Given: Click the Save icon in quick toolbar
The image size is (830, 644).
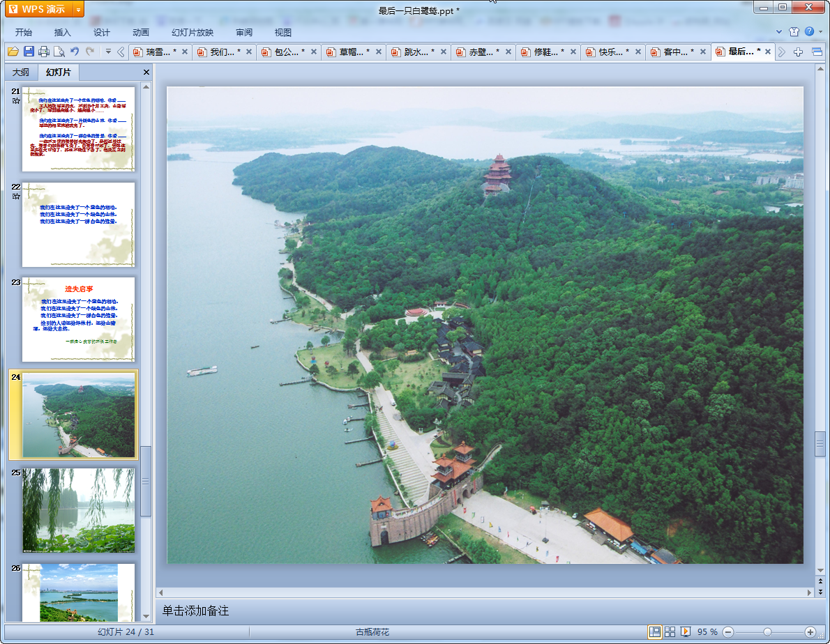Looking at the screenshot, I should pos(29,52).
